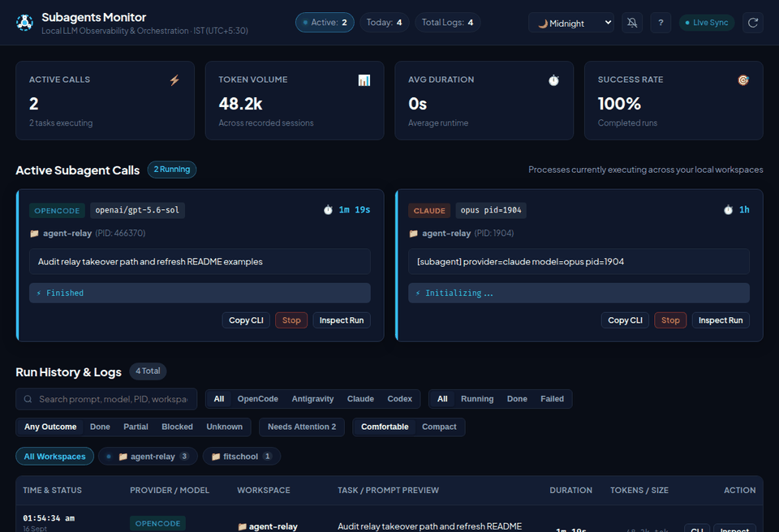Stop the OpenCode gpt-5.6-sol call
The width and height of the screenshot is (779, 532).
click(291, 320)
